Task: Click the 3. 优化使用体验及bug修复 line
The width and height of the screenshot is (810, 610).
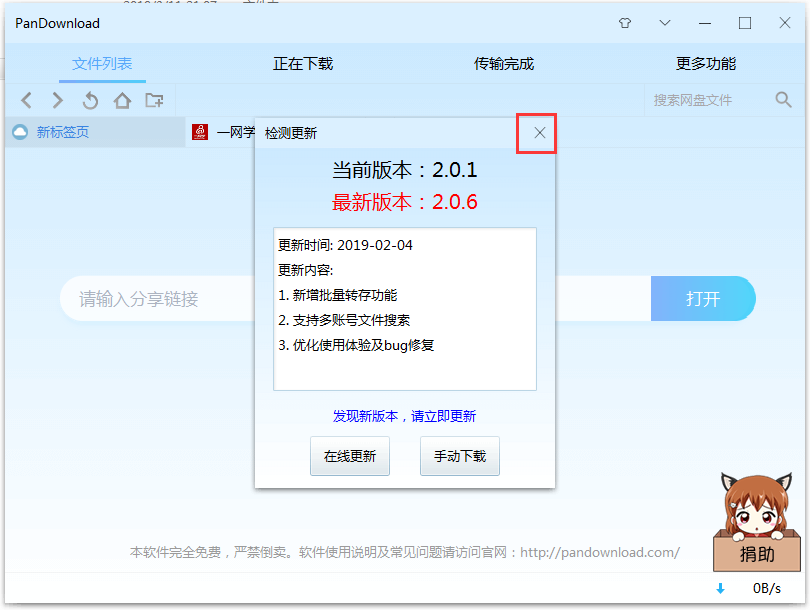Action: pos(356,345)
